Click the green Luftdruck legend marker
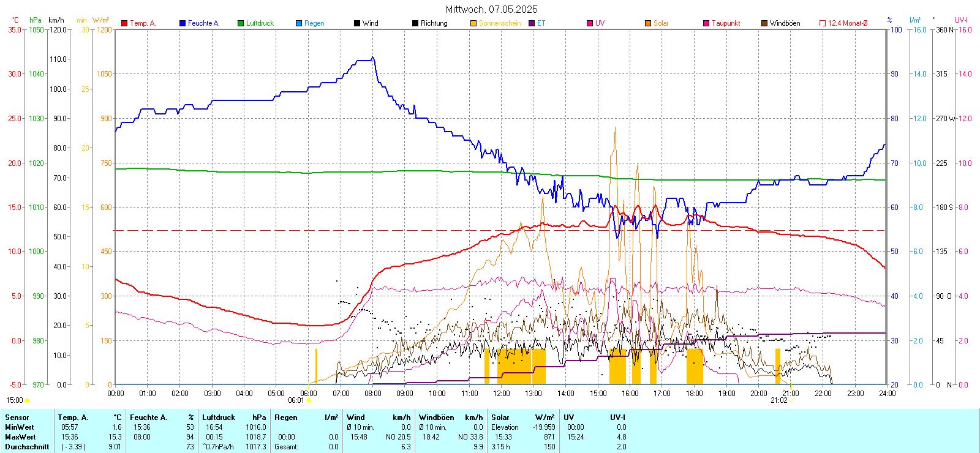This screenshot has height=453, width=980. coord(241,23)
